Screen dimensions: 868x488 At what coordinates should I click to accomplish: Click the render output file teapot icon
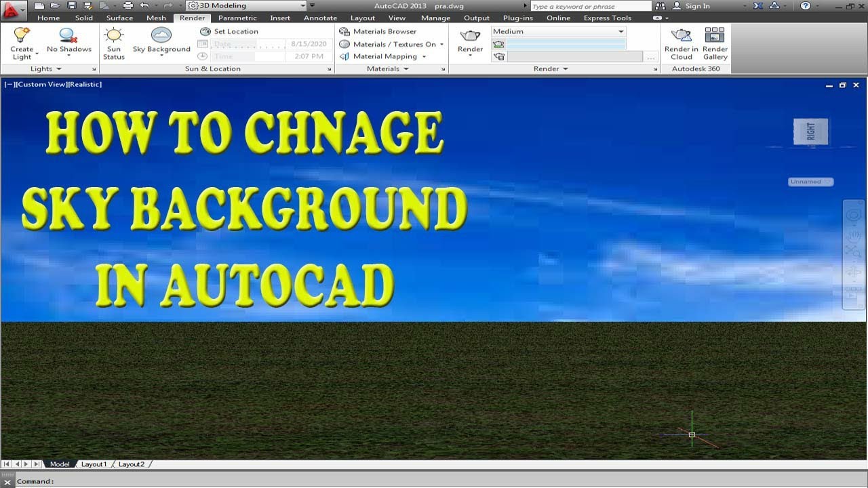498,57
